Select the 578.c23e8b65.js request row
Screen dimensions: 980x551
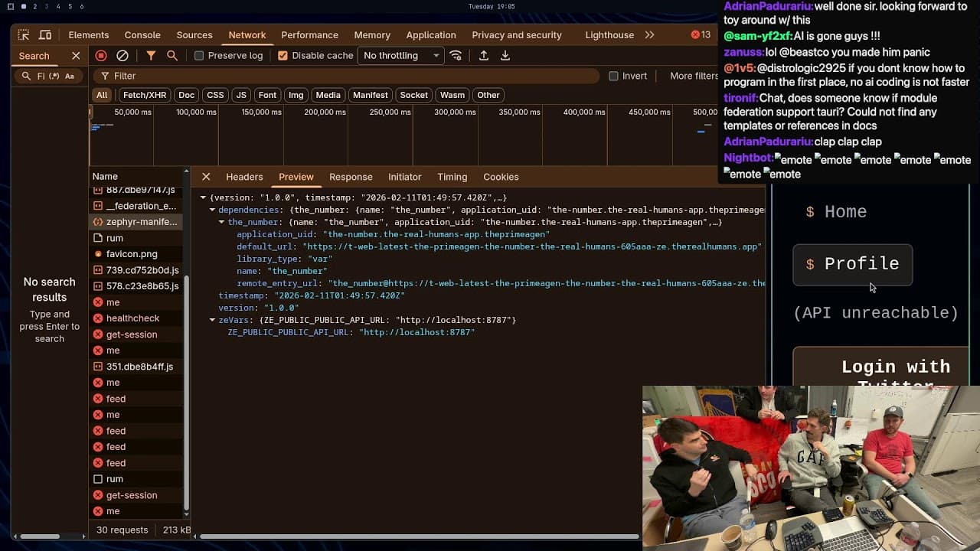pyautogui.click(x=137, y=286)
